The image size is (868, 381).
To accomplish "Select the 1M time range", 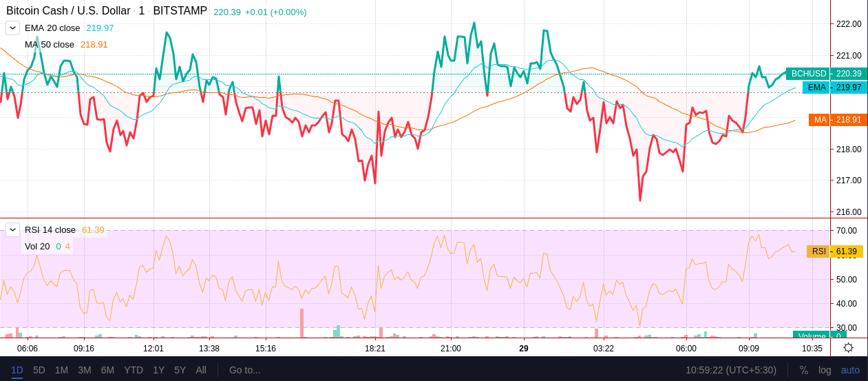I will click(x=61, y=370).
